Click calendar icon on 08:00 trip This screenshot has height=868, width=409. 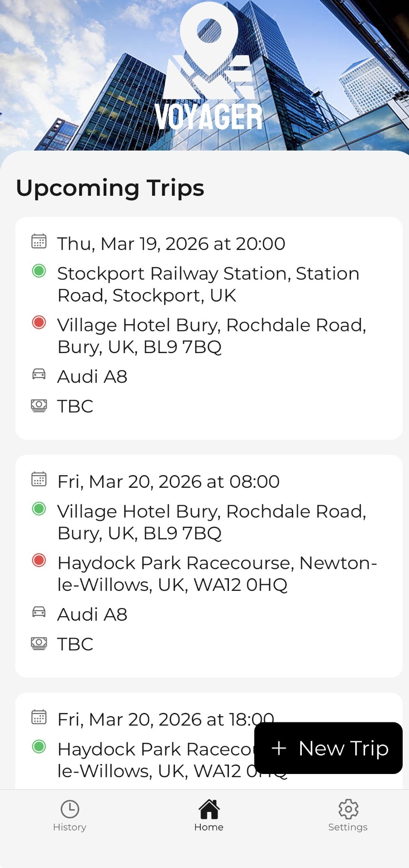pyautogui.click(x=39, y=479)
